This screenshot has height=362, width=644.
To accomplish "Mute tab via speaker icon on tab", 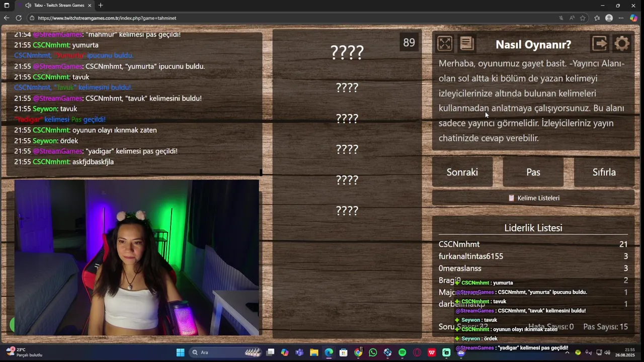I will pyautogui.click(x=28, y=5).
